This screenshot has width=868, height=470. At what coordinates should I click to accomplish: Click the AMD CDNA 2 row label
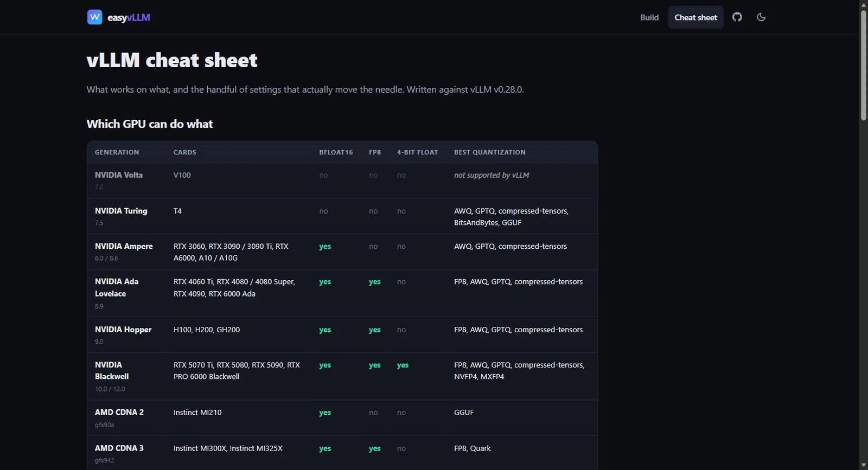[x=119, y=413]
